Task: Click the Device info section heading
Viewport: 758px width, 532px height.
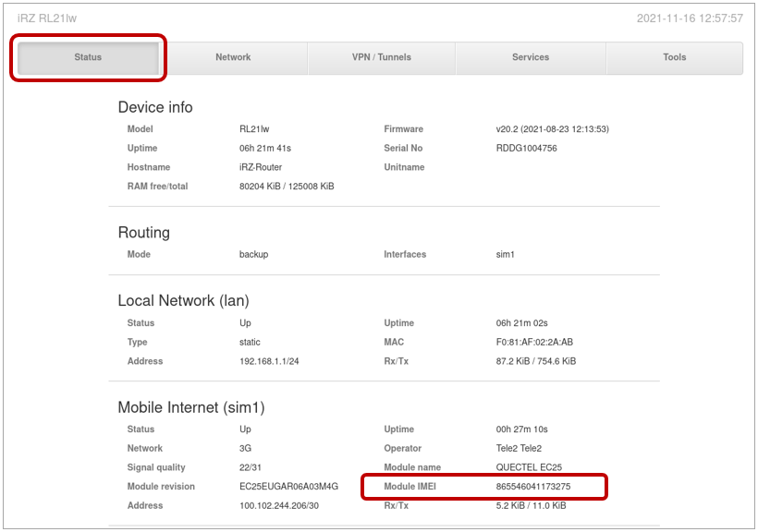Action: click(x=155, y=107)
